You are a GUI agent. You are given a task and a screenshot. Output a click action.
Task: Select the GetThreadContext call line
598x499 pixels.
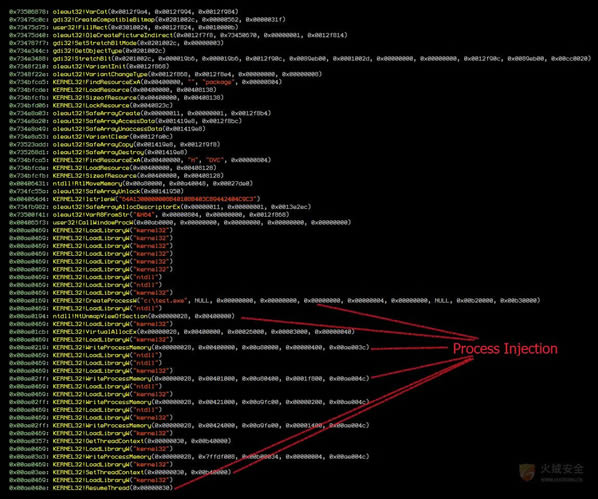coord(120,441)
